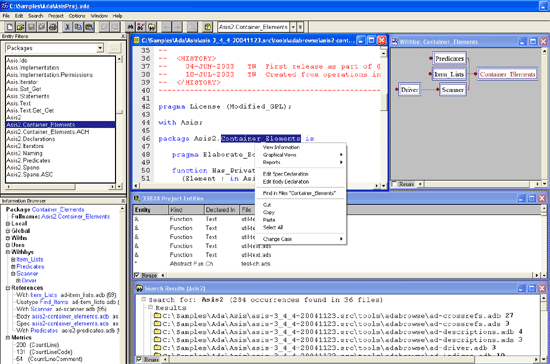The width and height of the screenshot is (550, 364).
Task: Choose Find in Files "Container_Elements"
Action: click(x=300, y=193)
